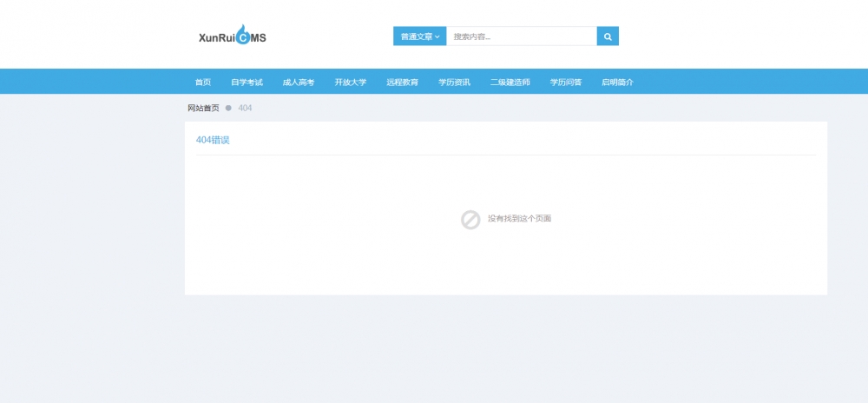Click the prohibited circle icon
The image size is (868, 403).
[470, 219]
